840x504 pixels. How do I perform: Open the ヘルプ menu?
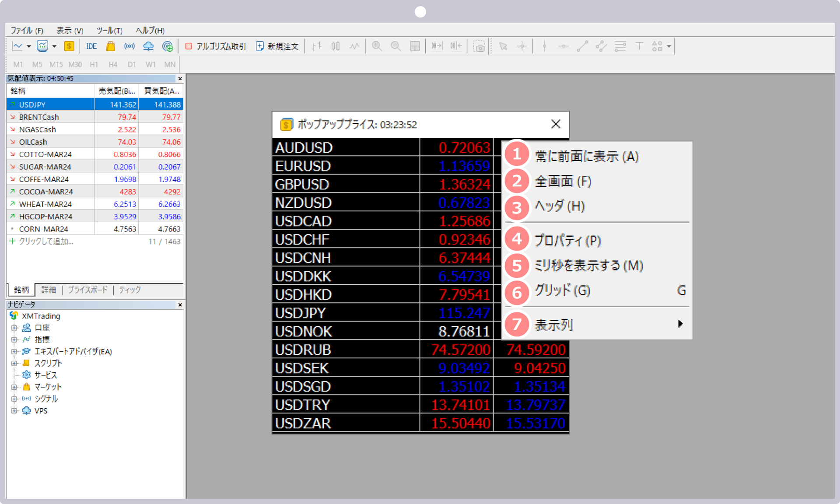150,31
